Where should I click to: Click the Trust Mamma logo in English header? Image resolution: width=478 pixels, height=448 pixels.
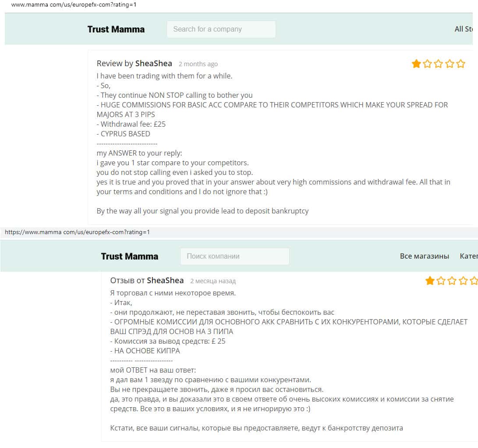click(116, 29)
